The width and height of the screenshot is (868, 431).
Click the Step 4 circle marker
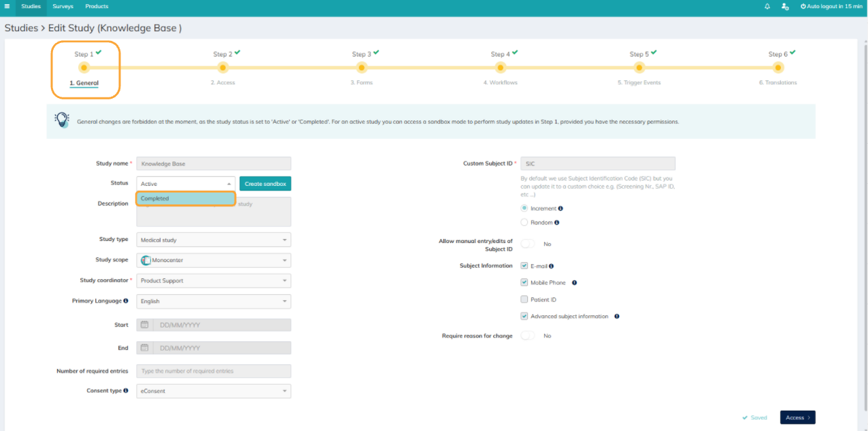500,67
